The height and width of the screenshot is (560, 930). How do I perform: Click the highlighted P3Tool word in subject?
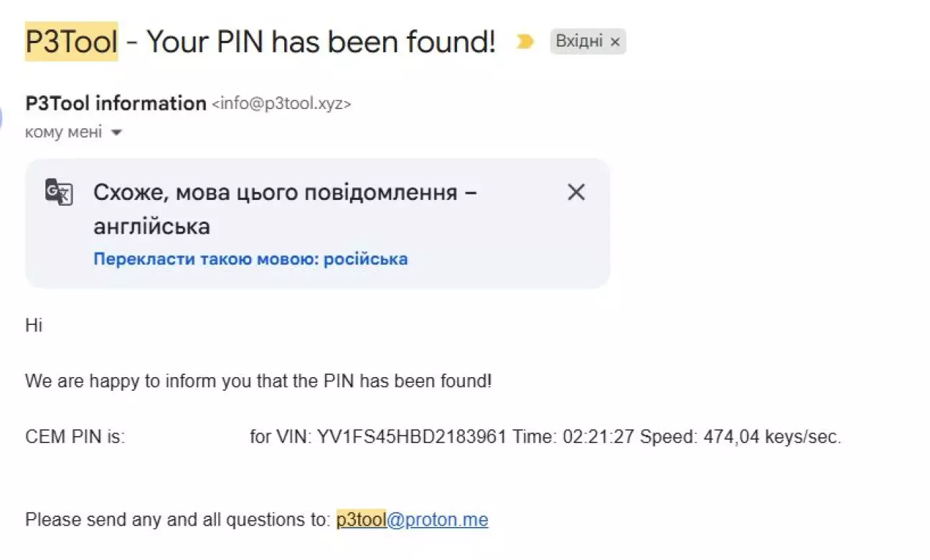pyautogui.click(x=71, y=42)
